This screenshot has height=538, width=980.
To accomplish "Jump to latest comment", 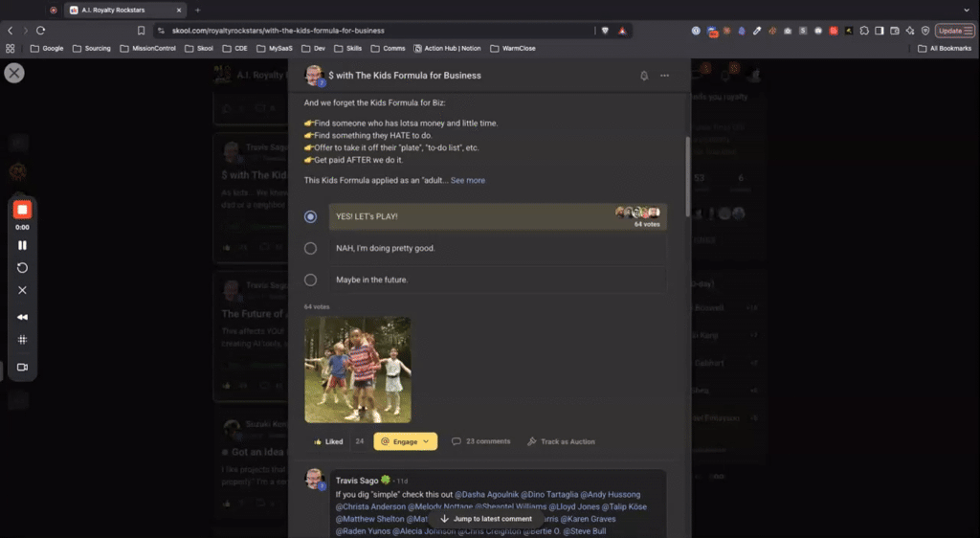I will (486, 519).
